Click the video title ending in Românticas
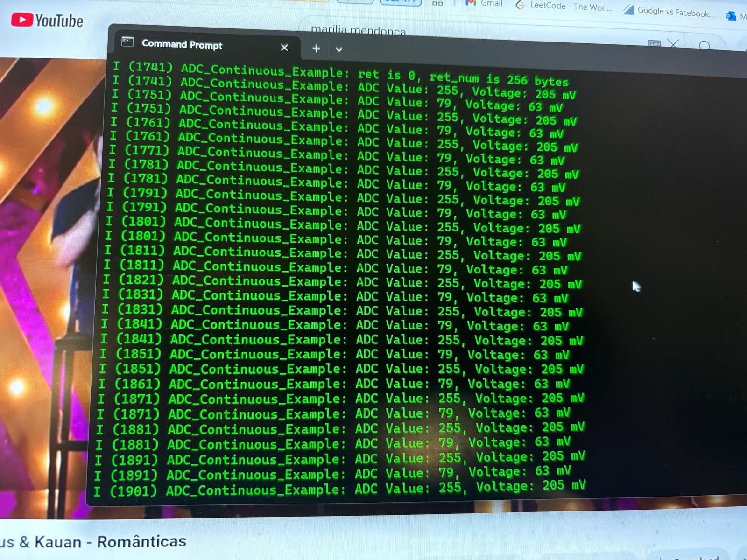 93,542
